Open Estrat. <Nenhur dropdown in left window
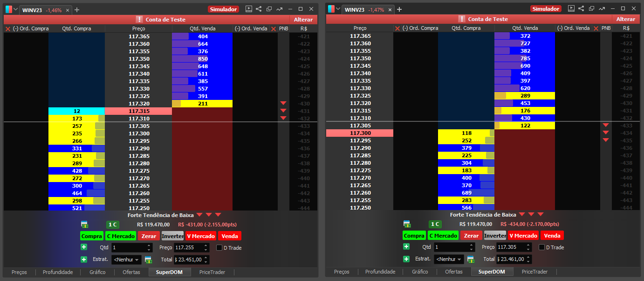 (126, 260)
